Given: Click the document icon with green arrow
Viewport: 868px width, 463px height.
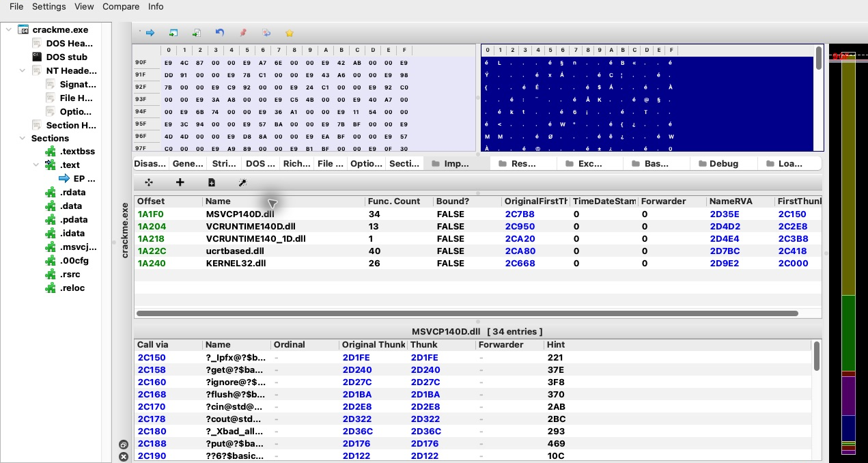Looking at the screenshot, I should coord(197,33).
